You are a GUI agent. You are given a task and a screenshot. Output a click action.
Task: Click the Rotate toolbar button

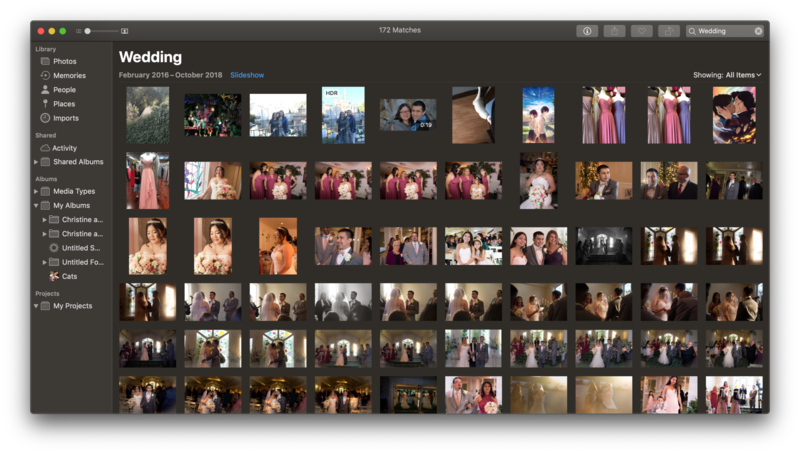point(668,31)
